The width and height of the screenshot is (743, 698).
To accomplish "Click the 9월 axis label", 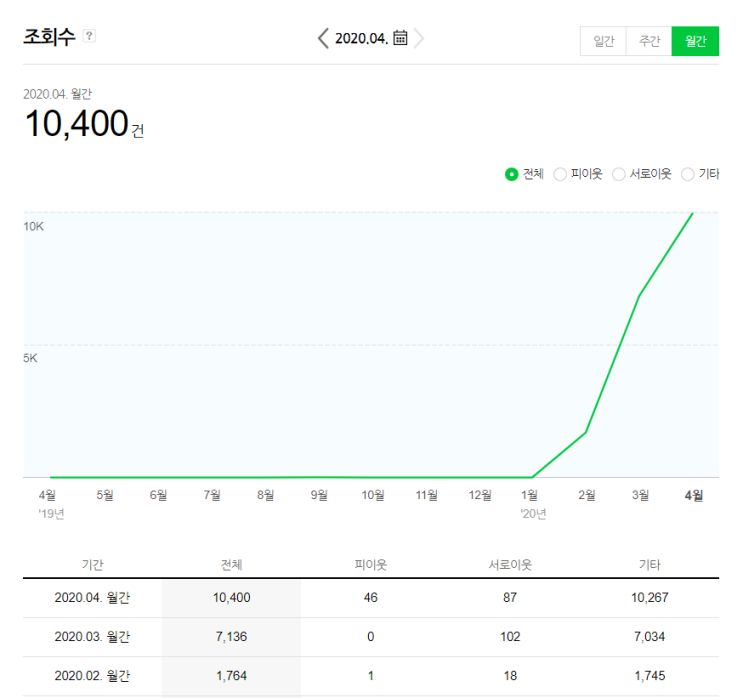I will coord(319,495).
